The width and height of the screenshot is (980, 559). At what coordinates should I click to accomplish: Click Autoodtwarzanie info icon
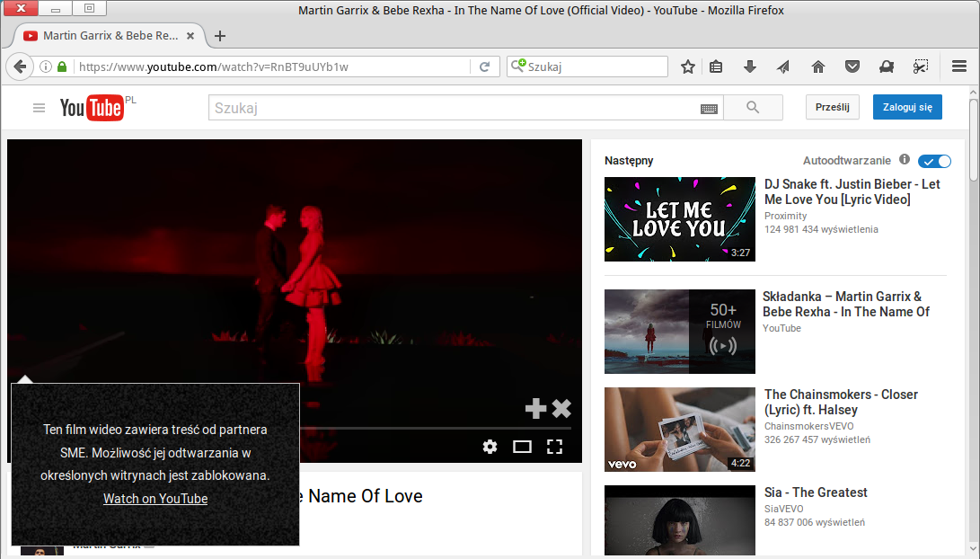(905, 159)
